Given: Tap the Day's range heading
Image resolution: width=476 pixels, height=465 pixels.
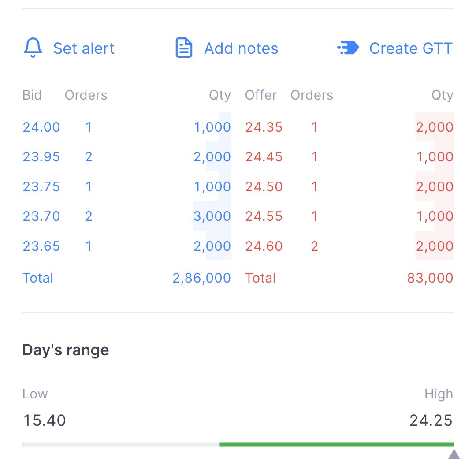Looking at the screenshot, I should click(66, 350).
